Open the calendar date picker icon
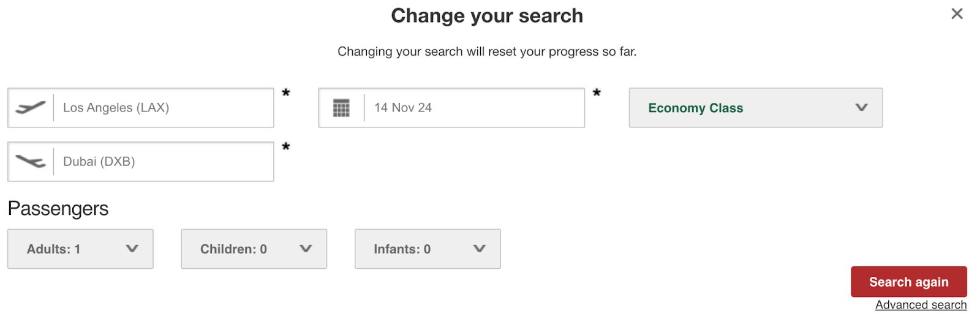 tap(341, 108)
